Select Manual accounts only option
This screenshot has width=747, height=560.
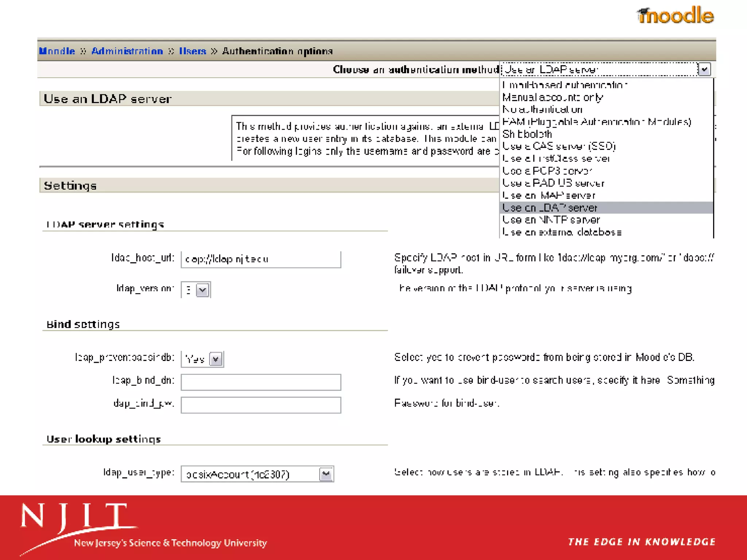(x=606, y=97)
